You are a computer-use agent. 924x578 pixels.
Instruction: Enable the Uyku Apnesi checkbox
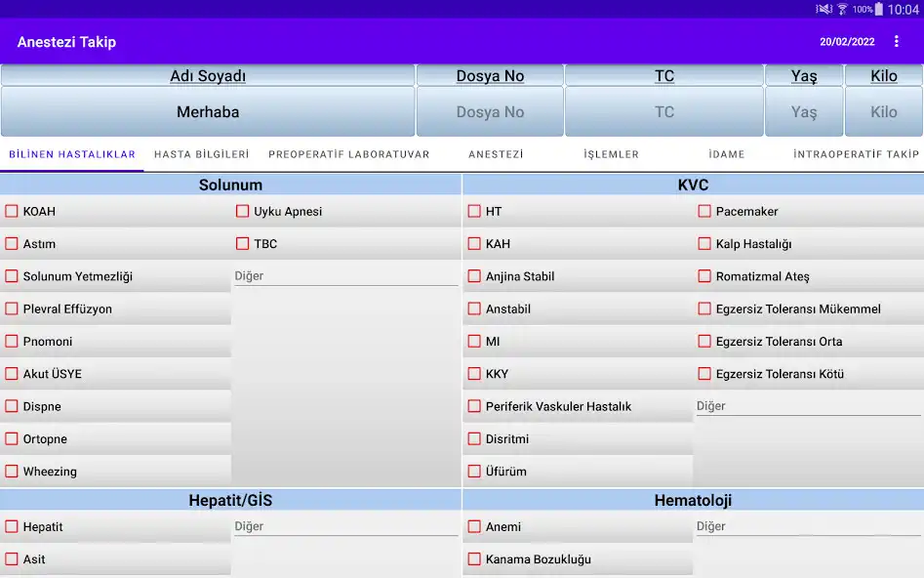[243, 211]
